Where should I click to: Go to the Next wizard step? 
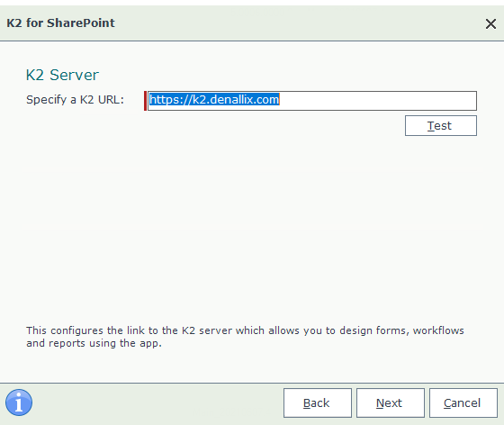[391, 402]
